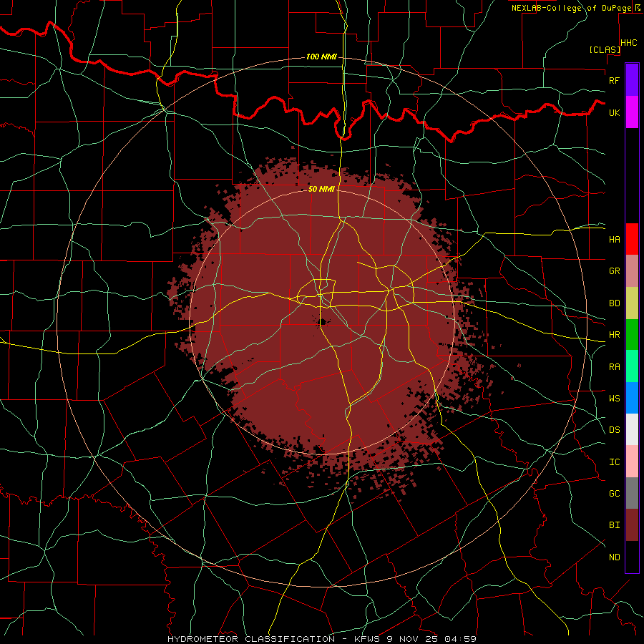Click the GC legend label
The height and width of the screenshot is (644, 644).
coord(615,494)
